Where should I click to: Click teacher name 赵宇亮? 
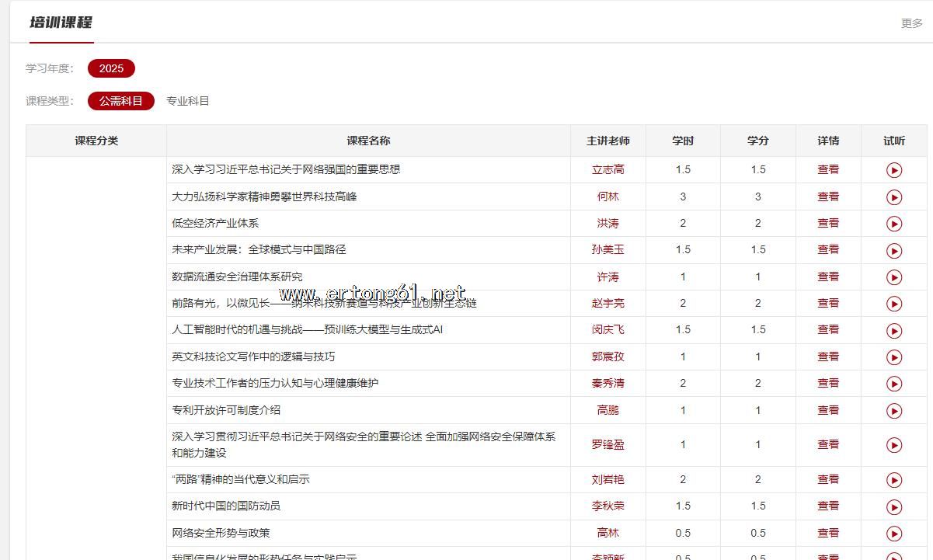[607, 303]
